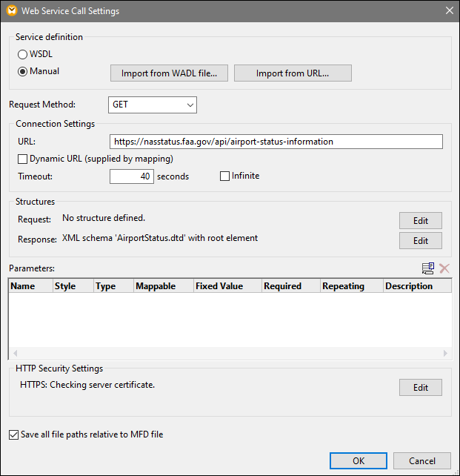Enable Dynamic URL supplied by mapping

click(x=23, y=159)
